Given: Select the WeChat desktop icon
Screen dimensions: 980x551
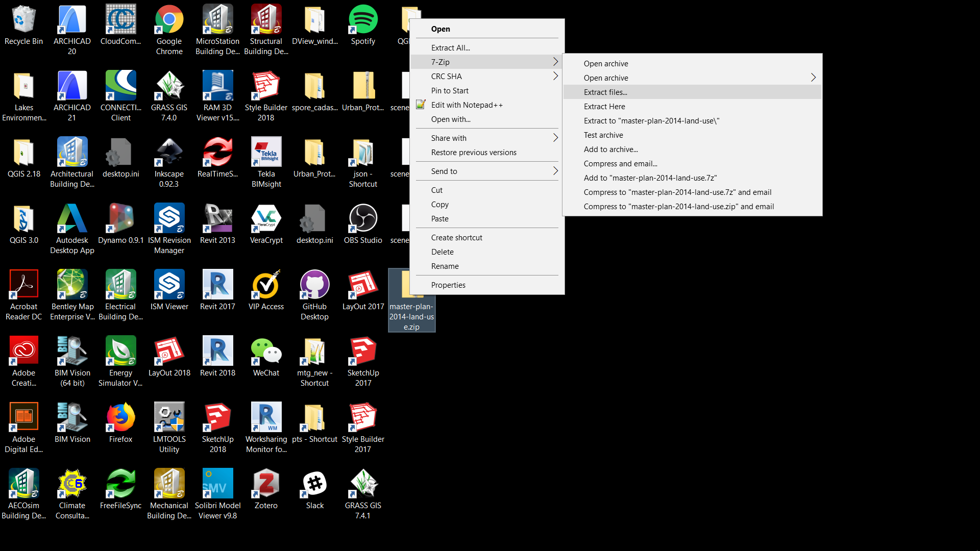Looking at the screenshot, I should (x=266, y=352).
